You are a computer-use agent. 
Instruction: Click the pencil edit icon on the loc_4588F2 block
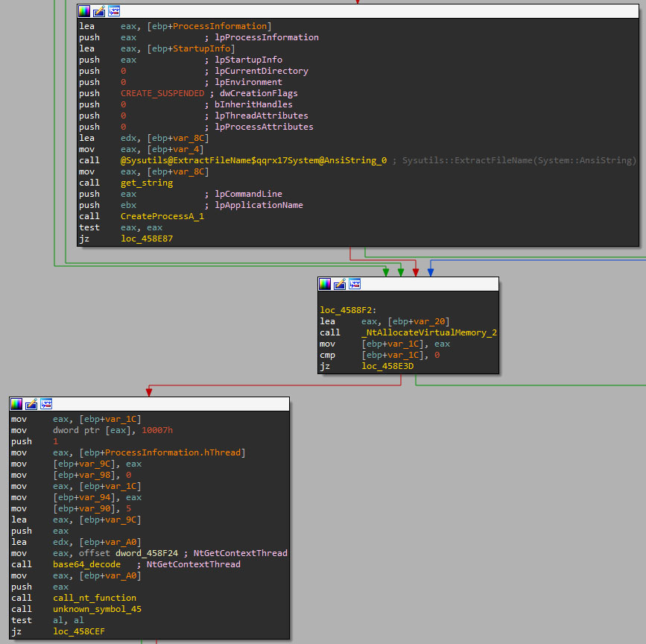click(x=340, y=284)
